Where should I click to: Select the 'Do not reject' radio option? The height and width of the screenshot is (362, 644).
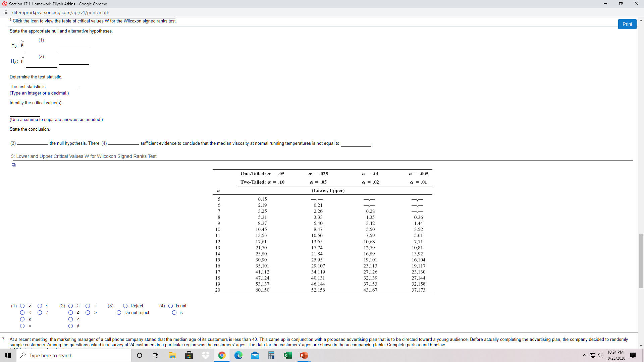pos(119,312)
